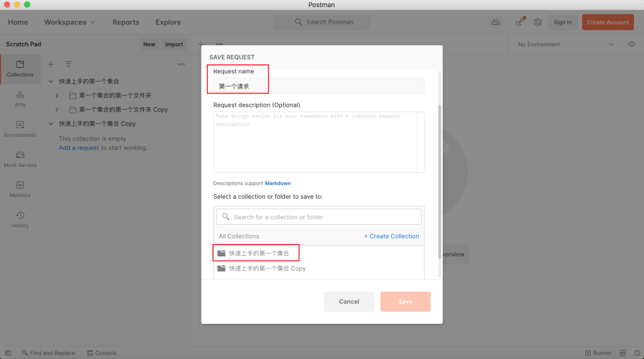Open the collections more options ellipsis
Image resolution: width=644 pixels, height=359 pixels.
(181, 64)
